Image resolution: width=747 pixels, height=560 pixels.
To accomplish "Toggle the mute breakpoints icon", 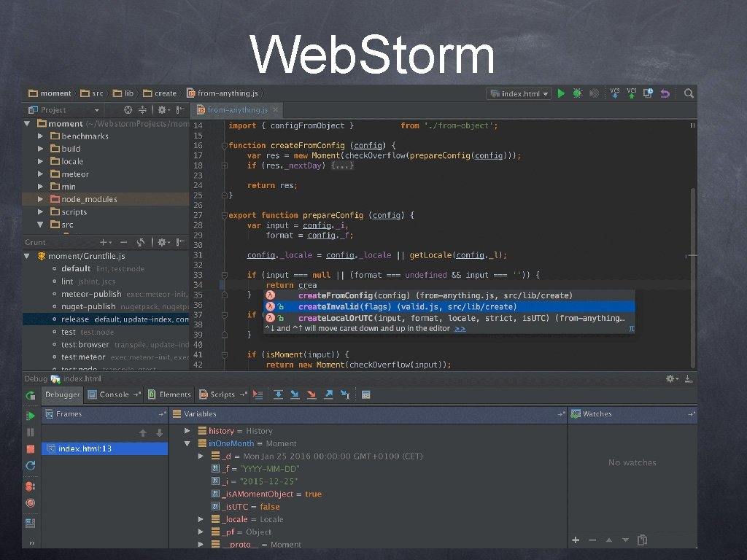I will 30,503.
